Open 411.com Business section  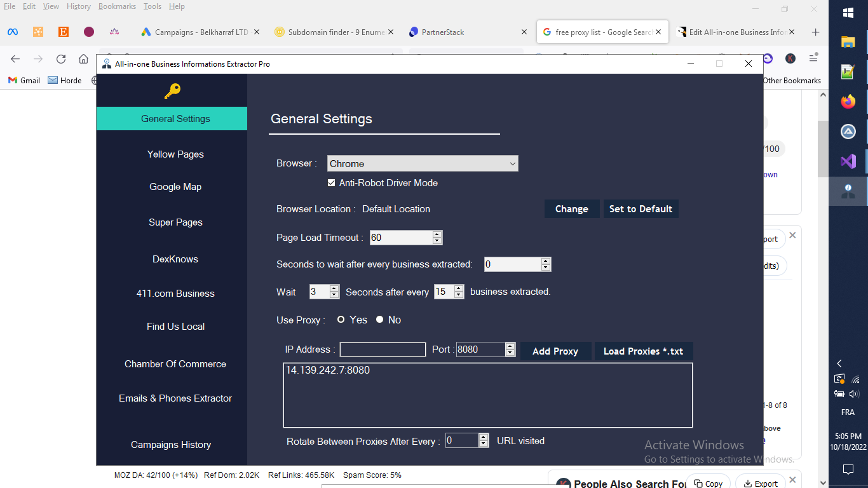[x=175, y=294]
